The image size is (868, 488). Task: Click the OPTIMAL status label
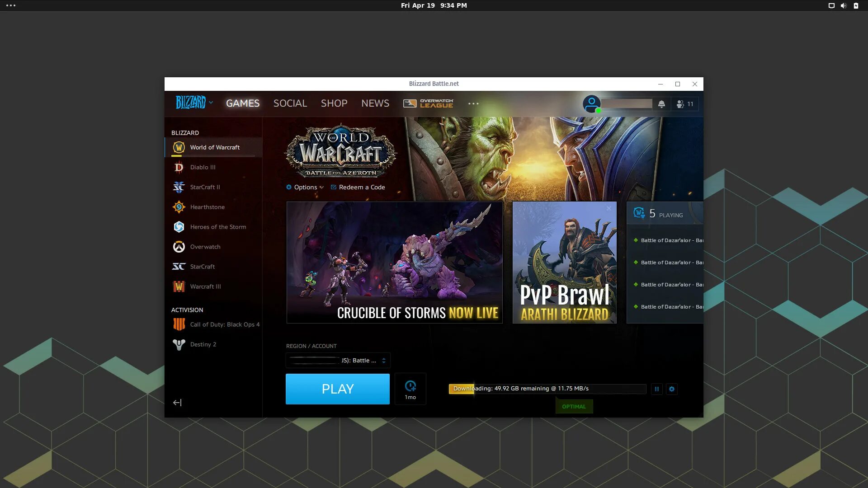574,407
